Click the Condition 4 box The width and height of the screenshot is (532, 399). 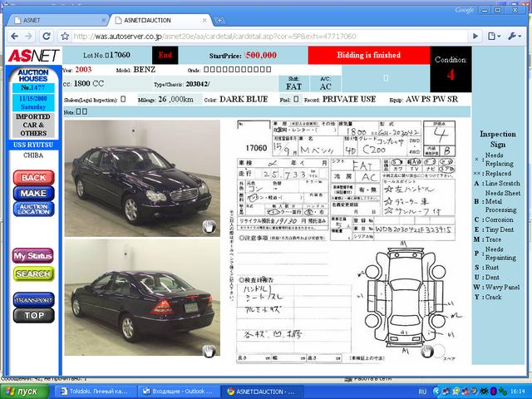click(451, 69)
